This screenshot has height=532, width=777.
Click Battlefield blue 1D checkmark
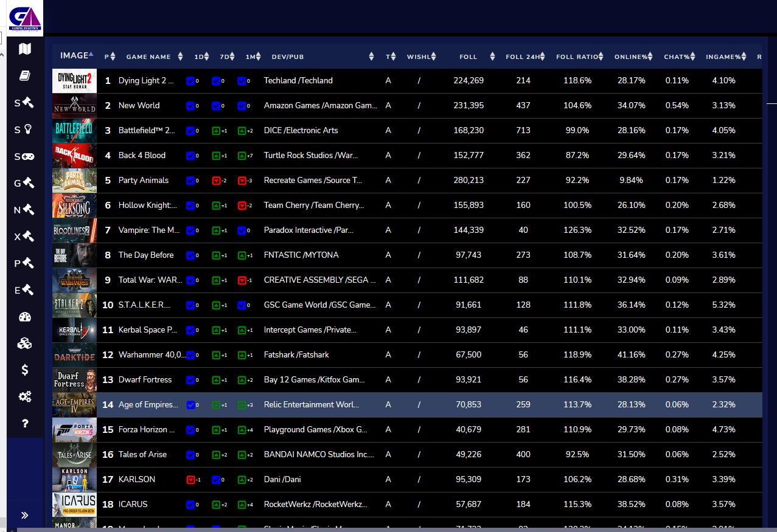pyautogui.click(x=190, y=131)
